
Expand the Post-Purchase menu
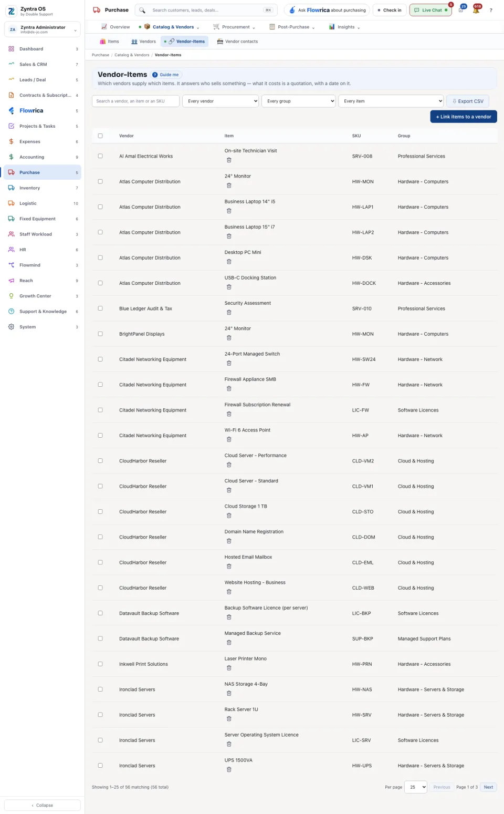click(x=292, y=27)
